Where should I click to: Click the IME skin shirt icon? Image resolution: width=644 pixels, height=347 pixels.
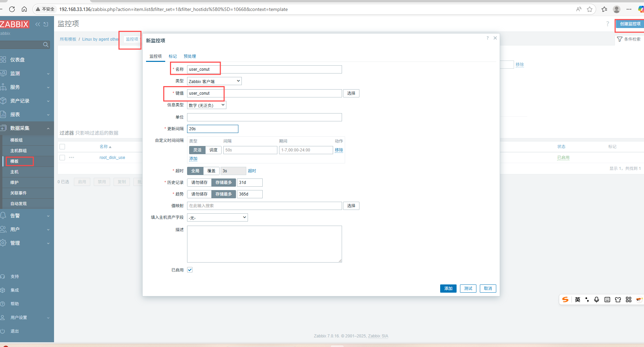[x=618, y=299]
